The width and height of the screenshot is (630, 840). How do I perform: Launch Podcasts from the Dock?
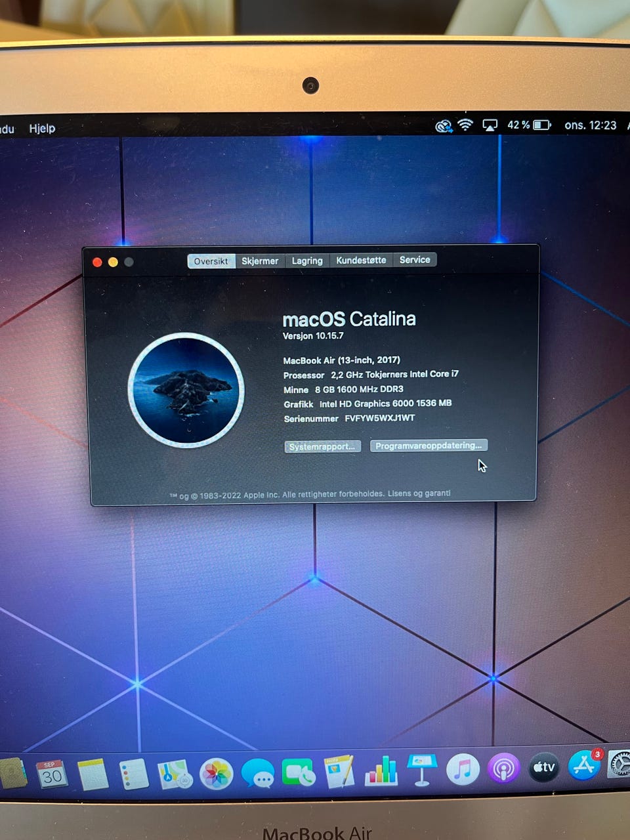coord(503,768)
